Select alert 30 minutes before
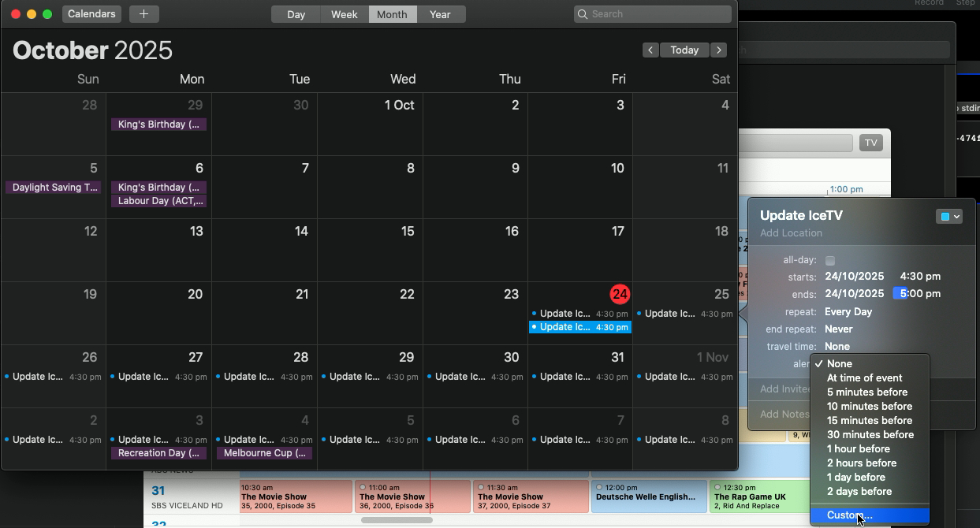The width and height of the screenshot is (980, 528). pyautogui.click(x=870, y=435)
